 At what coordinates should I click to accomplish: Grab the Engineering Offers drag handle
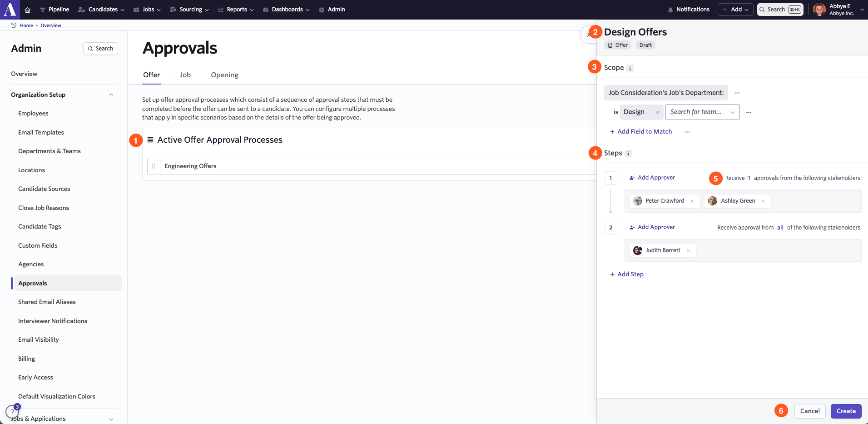click(154, 166)
